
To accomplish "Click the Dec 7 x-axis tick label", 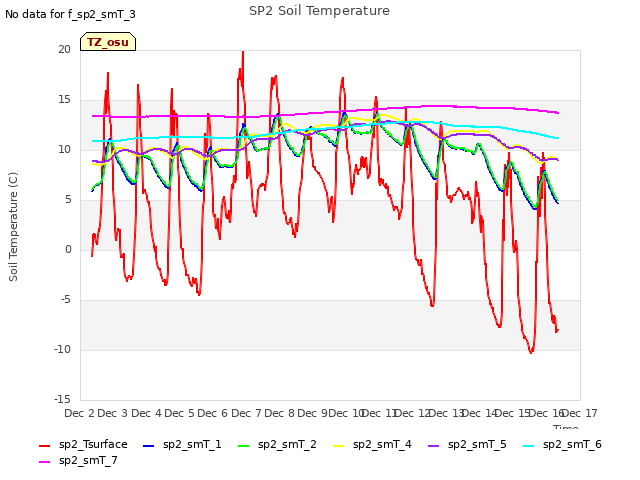I will click(x=246, y=413).
